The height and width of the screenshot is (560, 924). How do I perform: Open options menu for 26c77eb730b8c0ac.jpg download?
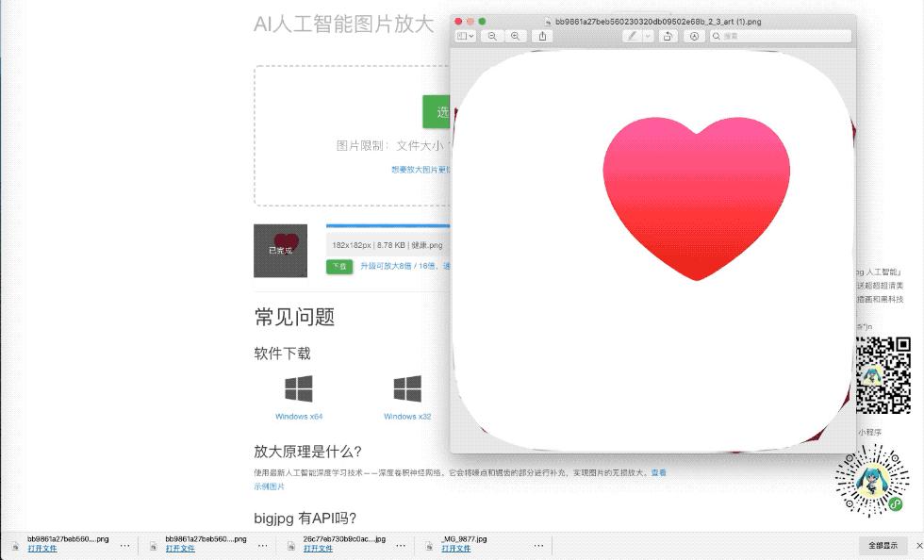click(401, 545)
